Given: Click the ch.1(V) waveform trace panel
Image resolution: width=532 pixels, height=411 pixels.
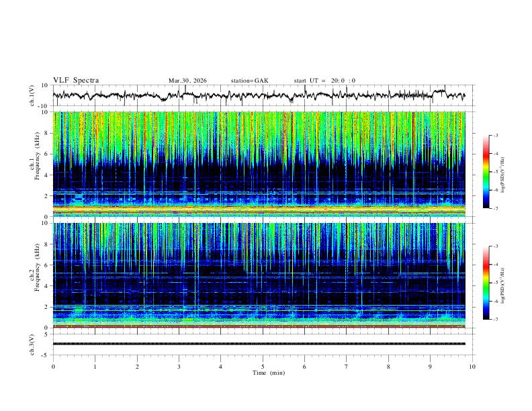Looking at the screenshot, I should (263, 95).
